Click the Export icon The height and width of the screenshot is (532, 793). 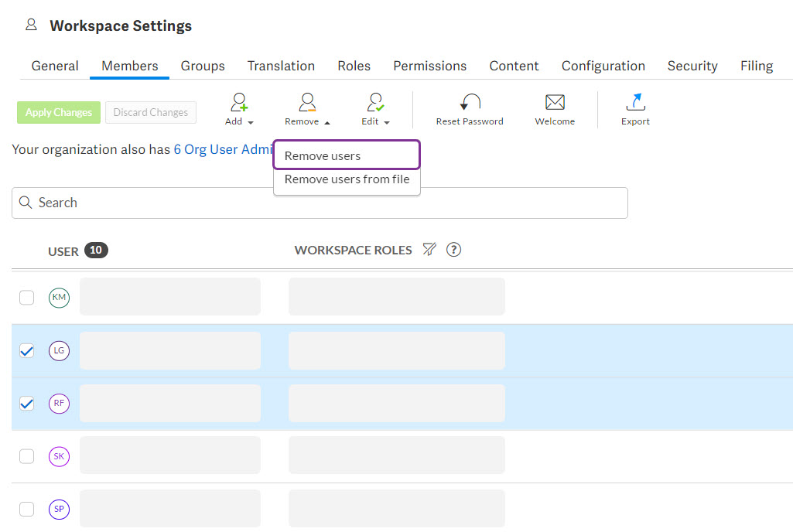[x=634, y=102]
